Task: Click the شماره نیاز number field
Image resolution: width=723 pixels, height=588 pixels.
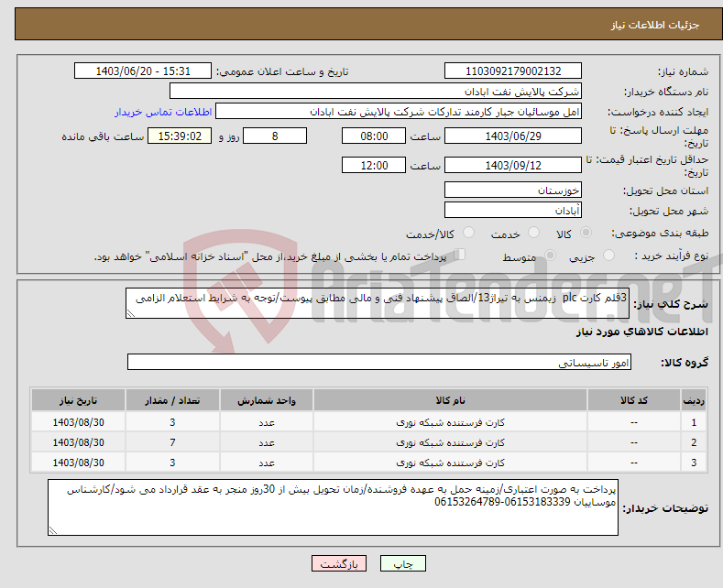Action: (x=513, y=71)
